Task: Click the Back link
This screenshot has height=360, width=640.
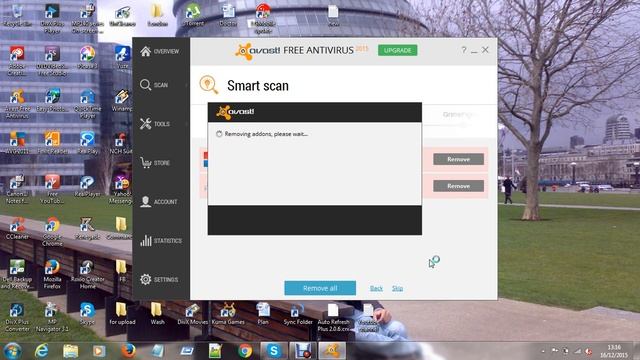Action: click(x=376, y=288)
